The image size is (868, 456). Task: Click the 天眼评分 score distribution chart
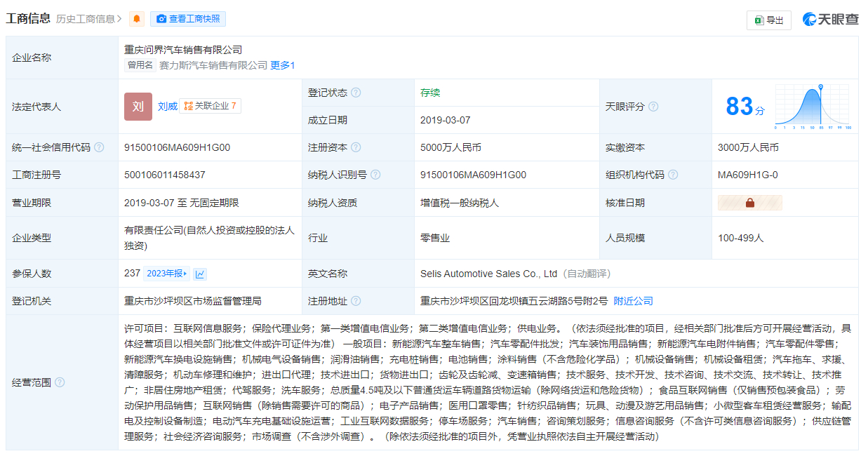click(x=813, y=107)
